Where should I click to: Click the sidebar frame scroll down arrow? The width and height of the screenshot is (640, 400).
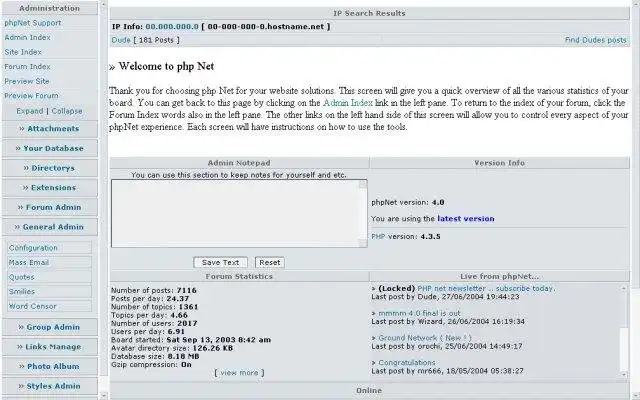point(103,395)
